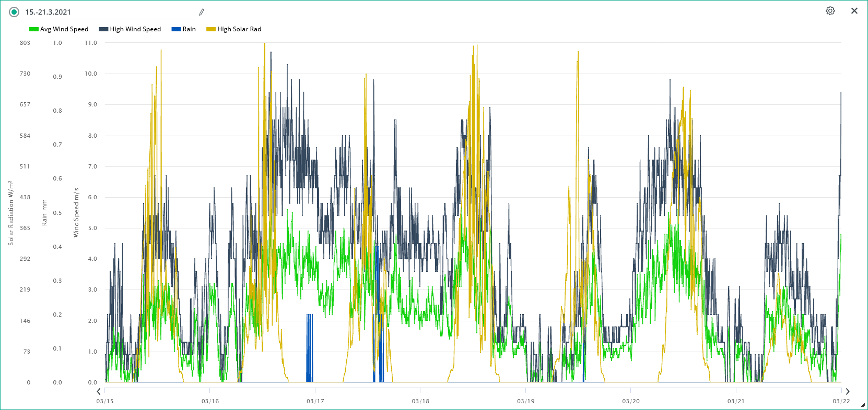Toggle the Rain series legend label
The height and width of the screenshot is (410, 868).
(189, 29)
